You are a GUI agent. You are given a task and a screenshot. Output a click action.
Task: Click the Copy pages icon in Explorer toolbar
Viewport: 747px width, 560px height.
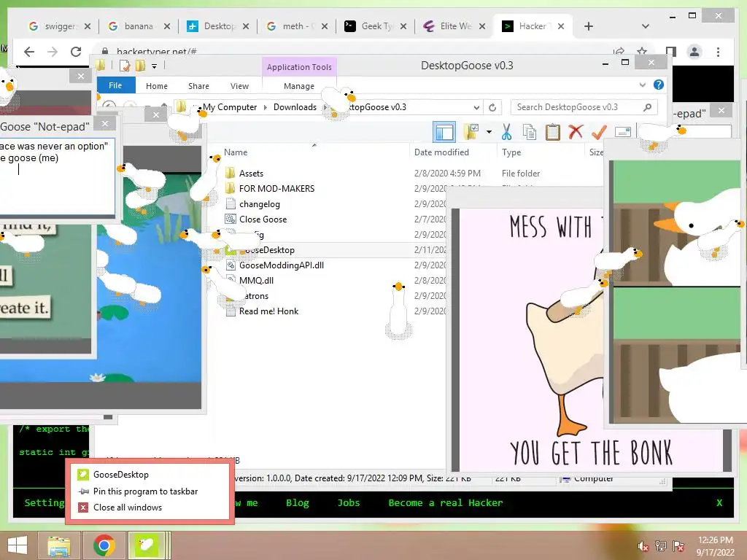[x=530, y=133]
